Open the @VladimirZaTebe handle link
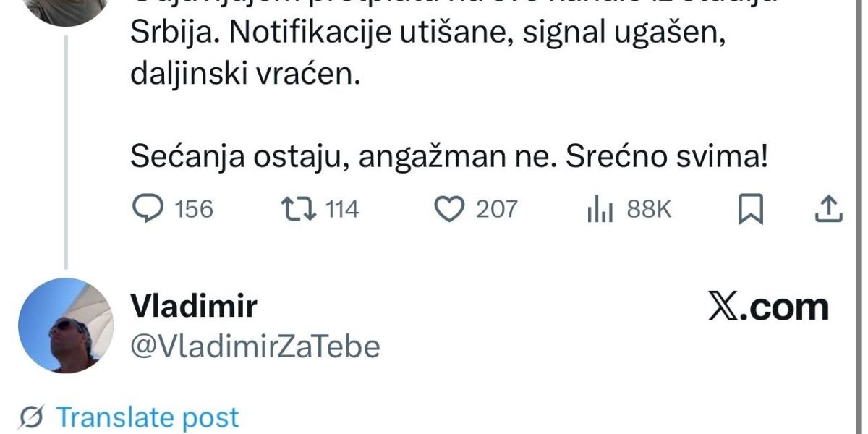 point(255,347)
